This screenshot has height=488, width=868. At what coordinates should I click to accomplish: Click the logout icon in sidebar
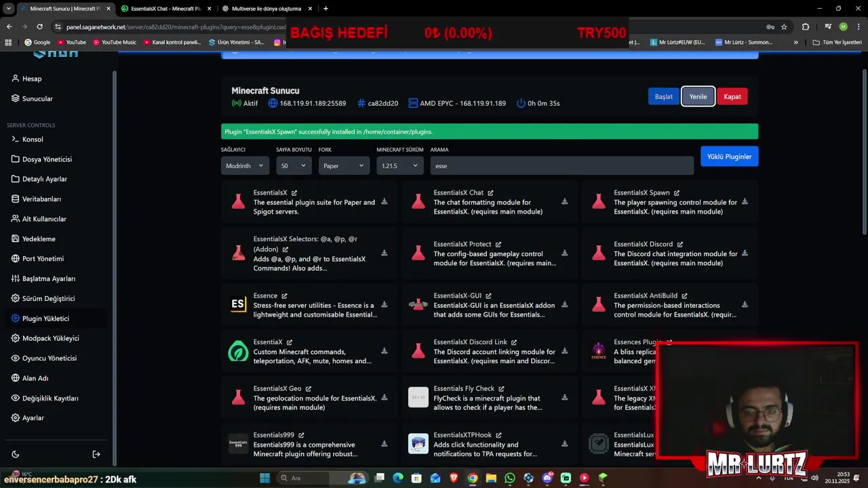tap(96, 454)
